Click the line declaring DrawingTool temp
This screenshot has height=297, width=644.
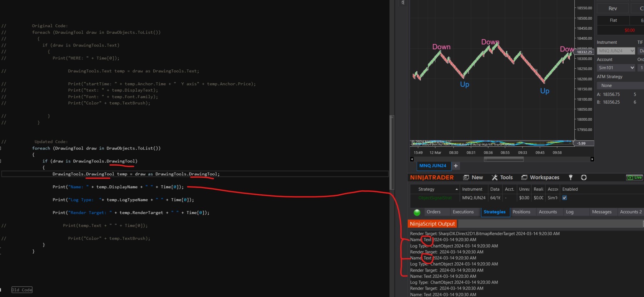(x=136, y=174)
